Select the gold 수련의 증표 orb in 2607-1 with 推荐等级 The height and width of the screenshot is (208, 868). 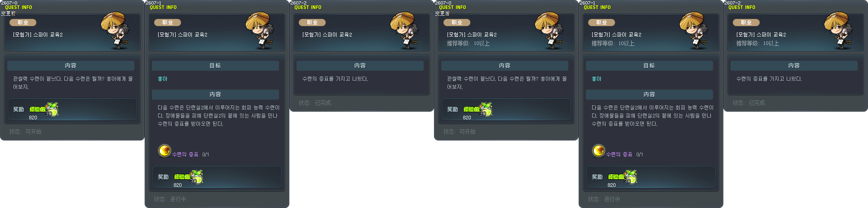(x=598, y=150)
